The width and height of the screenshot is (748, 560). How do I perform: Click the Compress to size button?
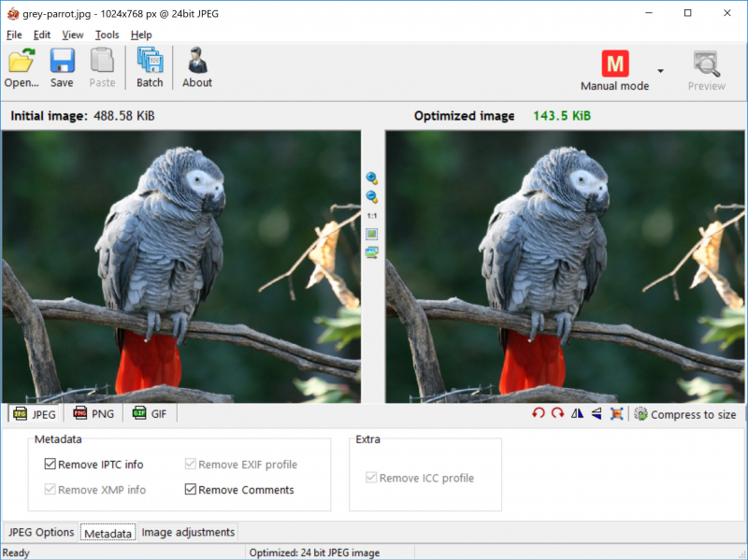click(x=684, y=414)
